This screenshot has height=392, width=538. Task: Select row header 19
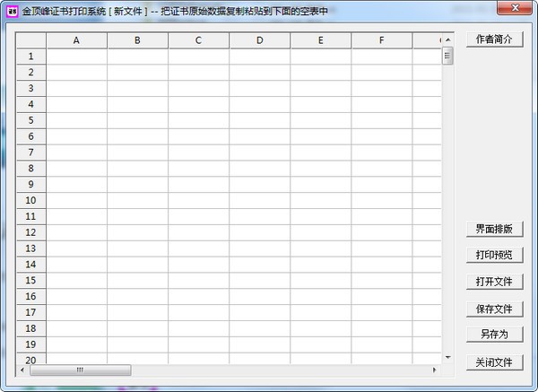point(31,344)
